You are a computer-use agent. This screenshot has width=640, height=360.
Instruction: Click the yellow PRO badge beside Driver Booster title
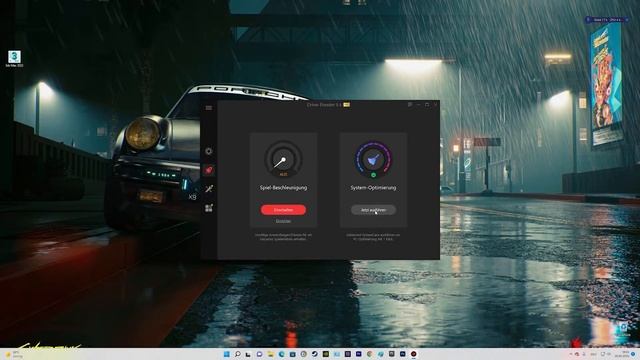pyautogui.click(x=347, y=105)
